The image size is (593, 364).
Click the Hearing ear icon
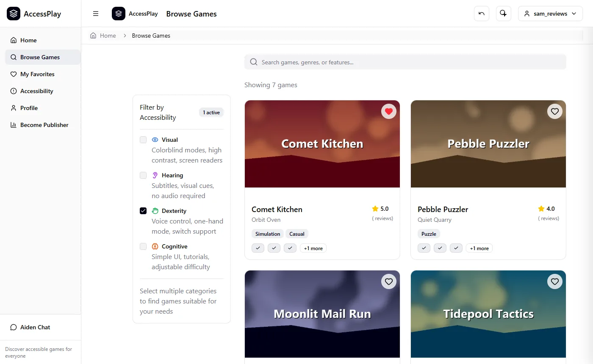[x=155, y=175]
